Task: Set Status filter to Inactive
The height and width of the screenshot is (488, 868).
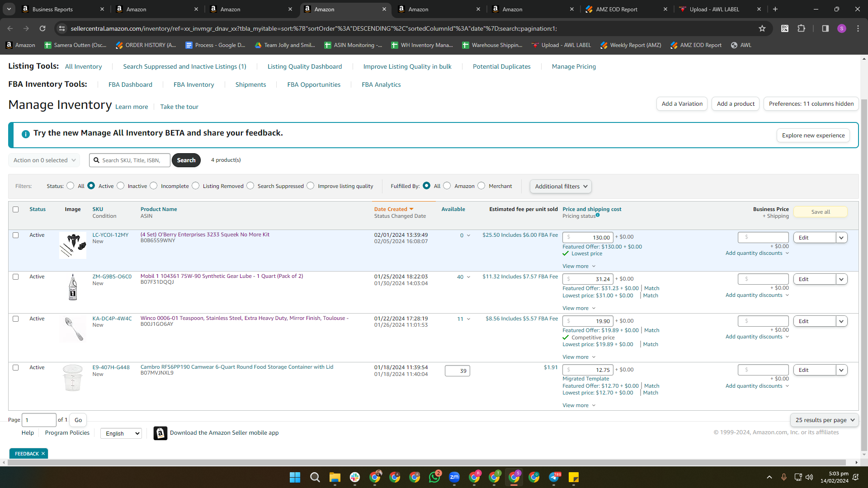Action: click(120, 186)
